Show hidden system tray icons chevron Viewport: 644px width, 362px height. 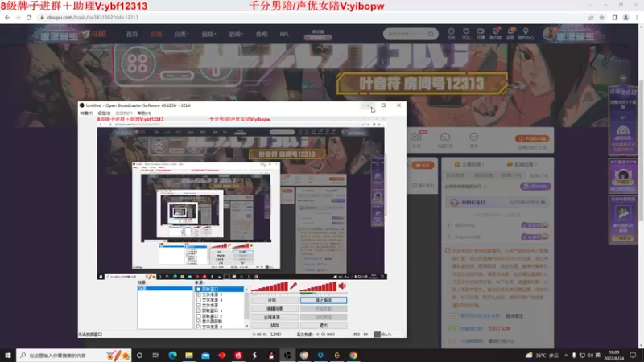[x=566, y=355]
